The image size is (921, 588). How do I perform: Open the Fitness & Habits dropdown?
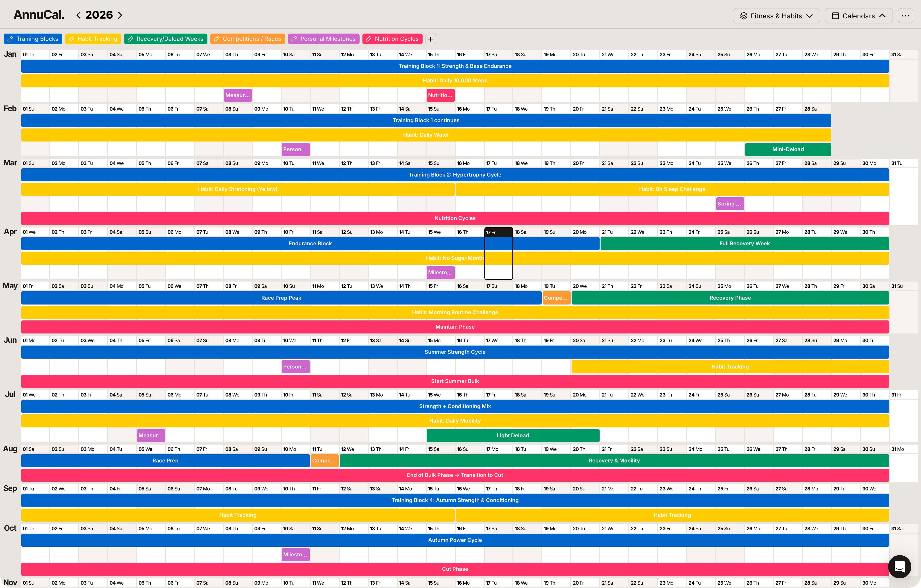(x=776, y=16)
